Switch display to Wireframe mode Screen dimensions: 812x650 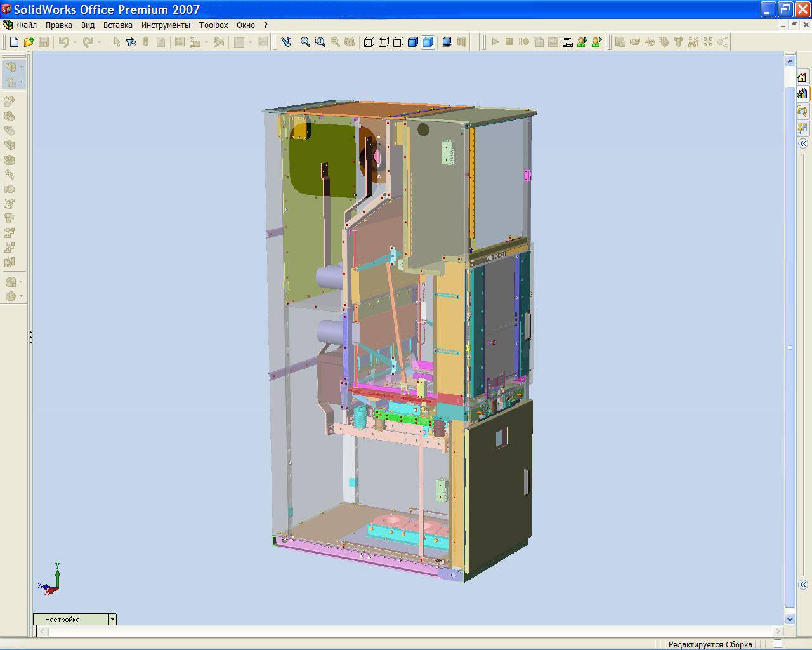(x=369, y=42)
